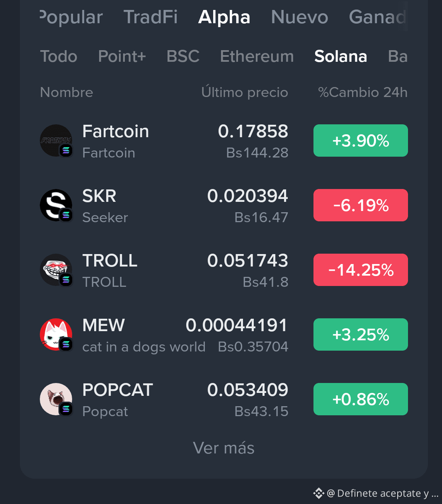
Task: Tap Fartcoin's +3.90% change badge
Action: 361,141
